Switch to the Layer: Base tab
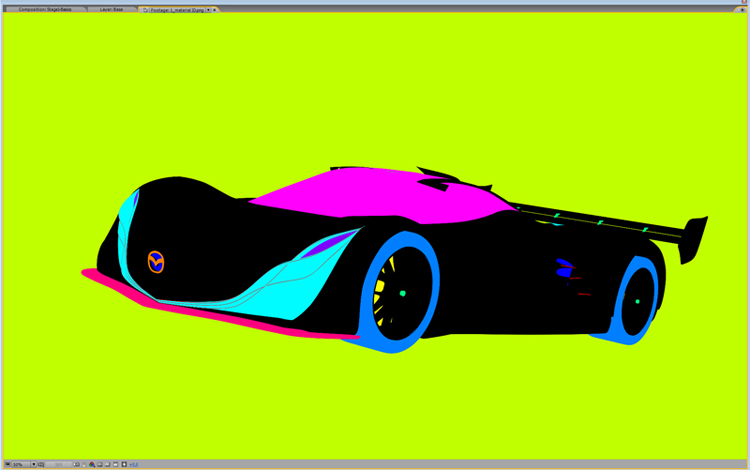This screenshot has width=750, height=470. 111,10
